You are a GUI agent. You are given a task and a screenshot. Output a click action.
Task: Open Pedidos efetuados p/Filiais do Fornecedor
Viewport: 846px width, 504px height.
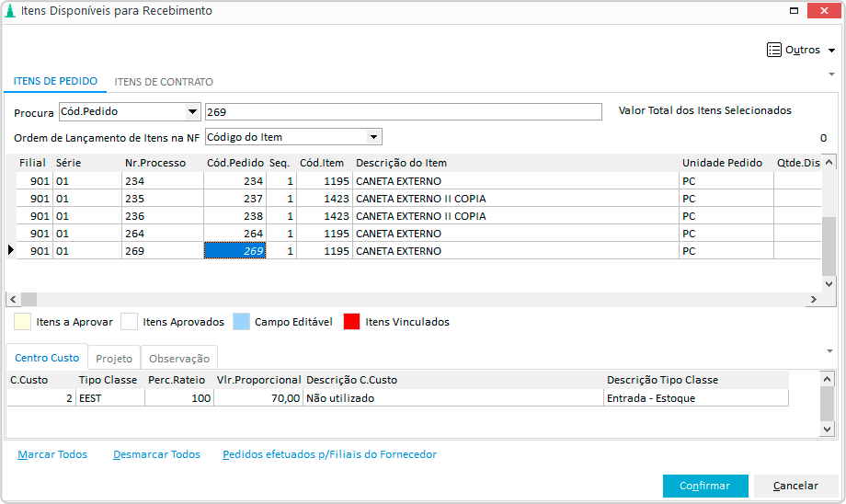(x=329, y=454)
